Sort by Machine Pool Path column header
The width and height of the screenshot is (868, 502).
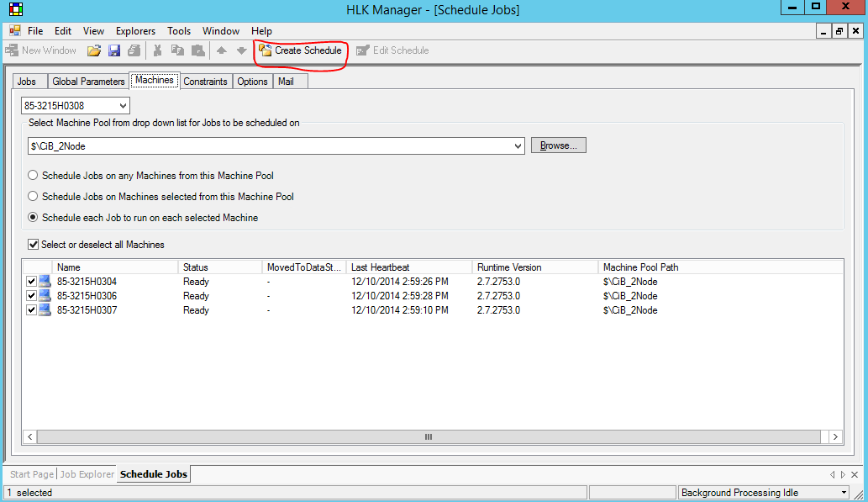point(721,267)
